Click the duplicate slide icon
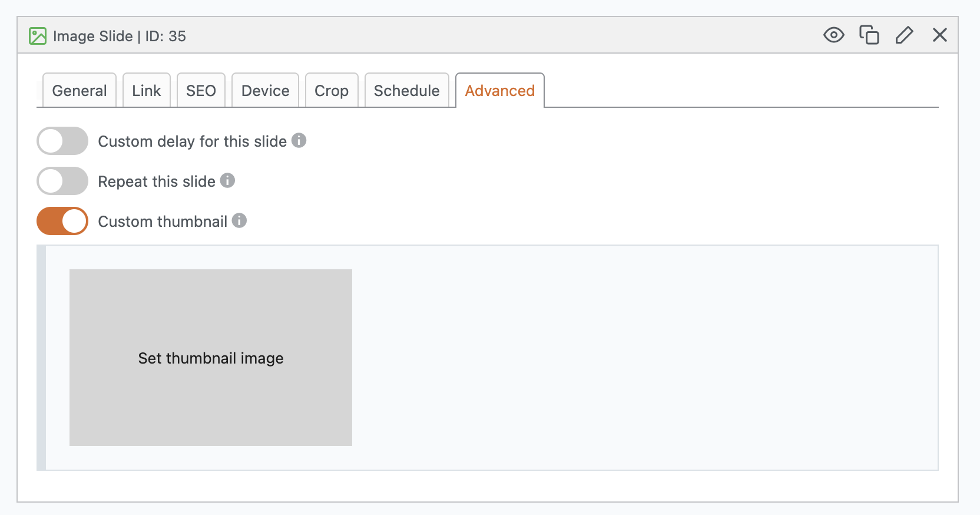The height and width of the screenshot is (515, 980). pyautogui.click(x=869, y=35)
